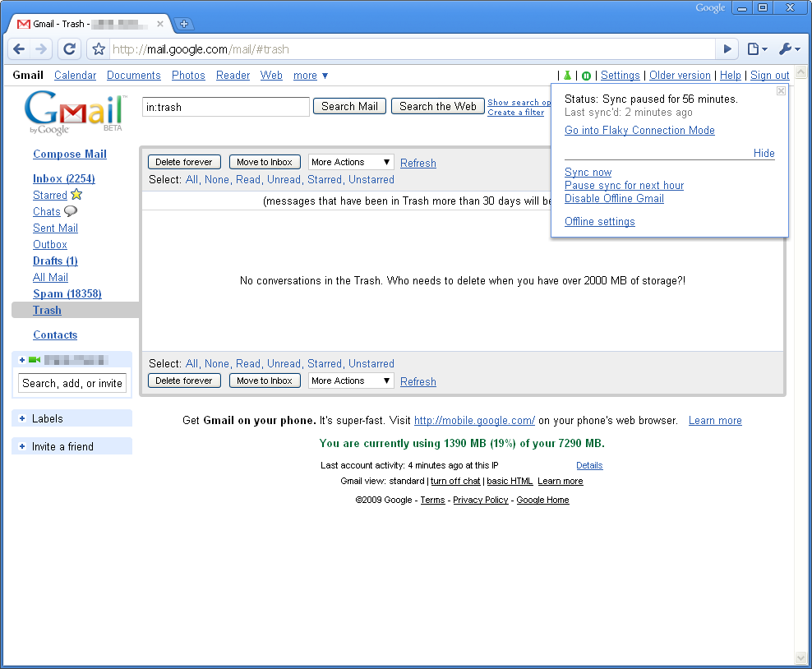Click the Older version link
The image size is (812, 669).
tap(680, 76)
